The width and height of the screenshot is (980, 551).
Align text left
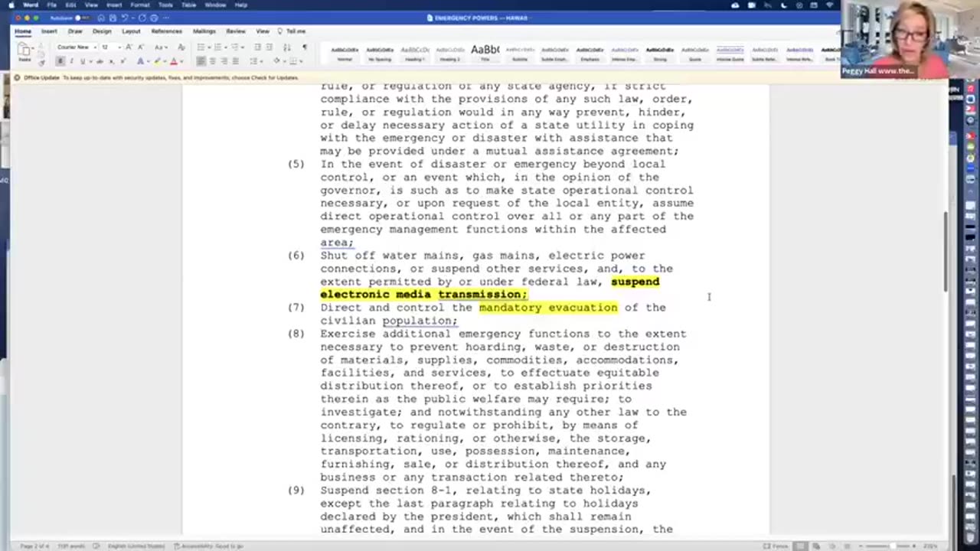tap(201, 61)
